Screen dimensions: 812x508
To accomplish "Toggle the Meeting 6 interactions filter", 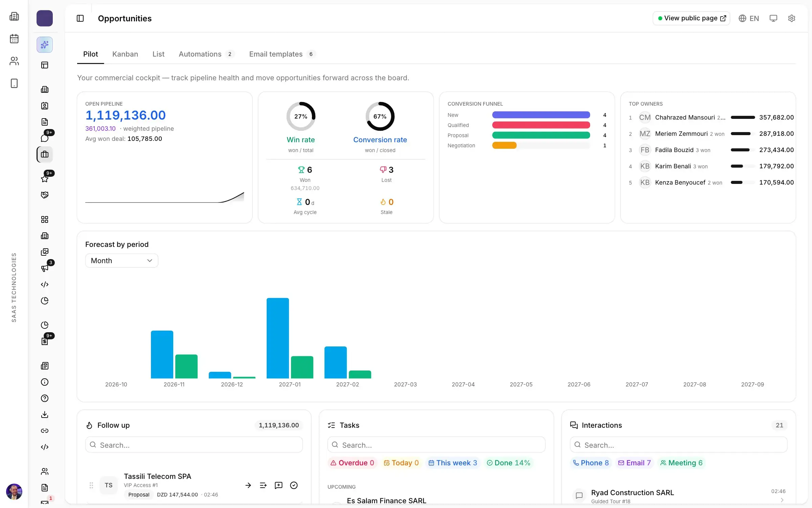I will pos(681,463).
